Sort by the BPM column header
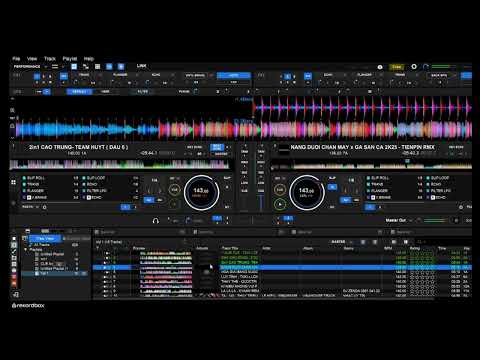This screenshot has width=480, height=360. 388,248
